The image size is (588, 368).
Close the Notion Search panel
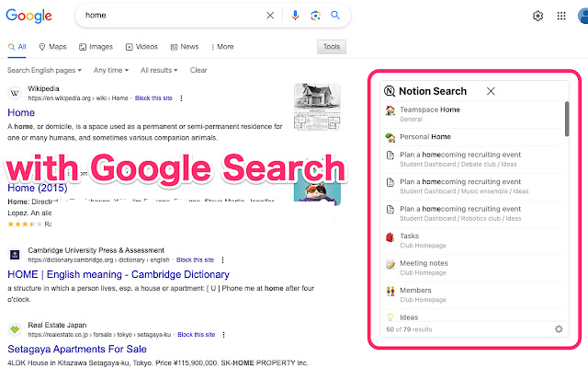tap(491, 91)
